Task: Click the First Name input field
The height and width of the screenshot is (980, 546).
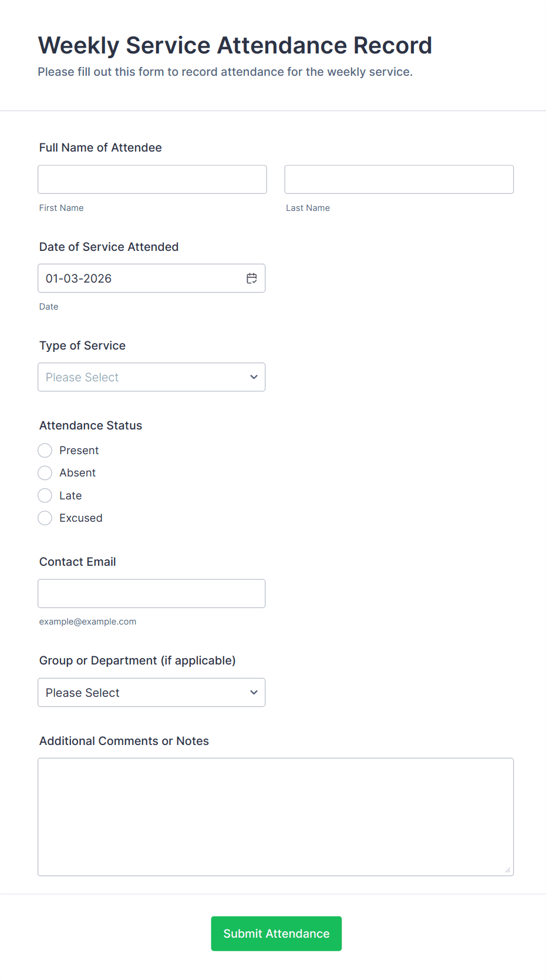Action: point(152,179)
